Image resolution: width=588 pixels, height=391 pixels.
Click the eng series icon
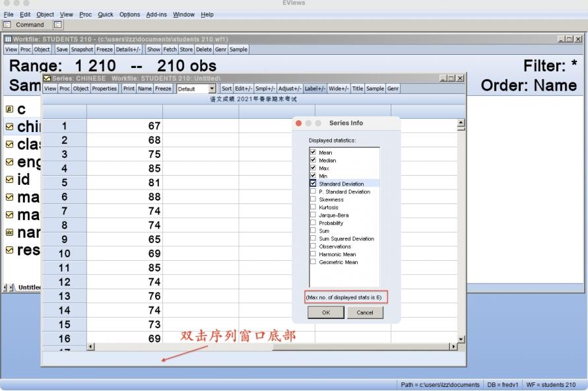coord(9,161)
